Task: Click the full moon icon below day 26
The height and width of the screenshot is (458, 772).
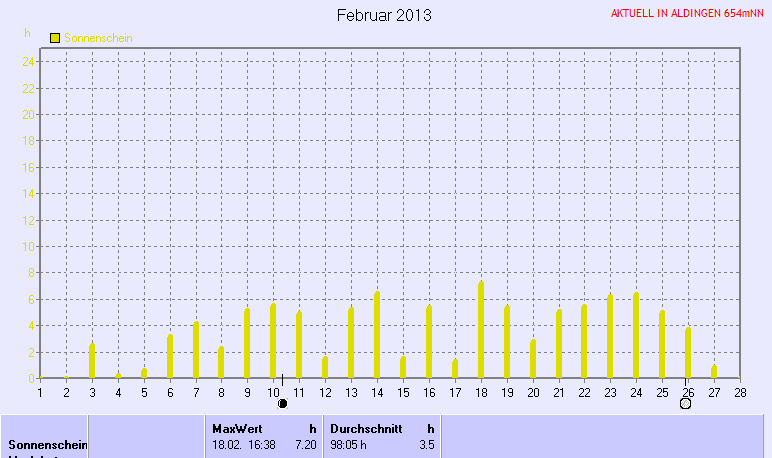Action: click(685, 404)
